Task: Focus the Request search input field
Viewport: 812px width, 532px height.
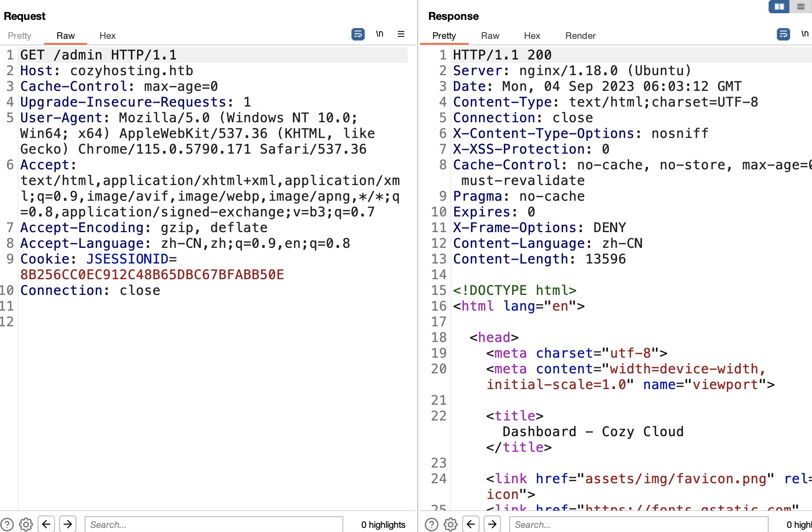Action: tap(214, 524)
